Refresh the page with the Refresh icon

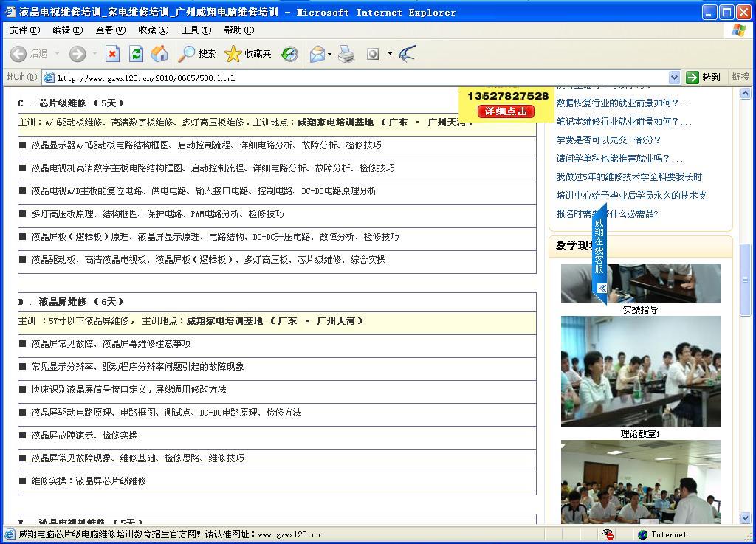point(136,54)
